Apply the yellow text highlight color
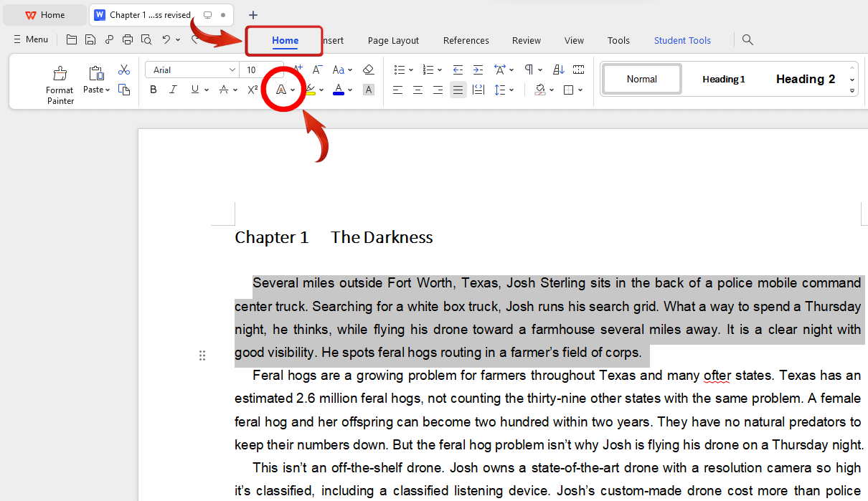 [310, 90]
